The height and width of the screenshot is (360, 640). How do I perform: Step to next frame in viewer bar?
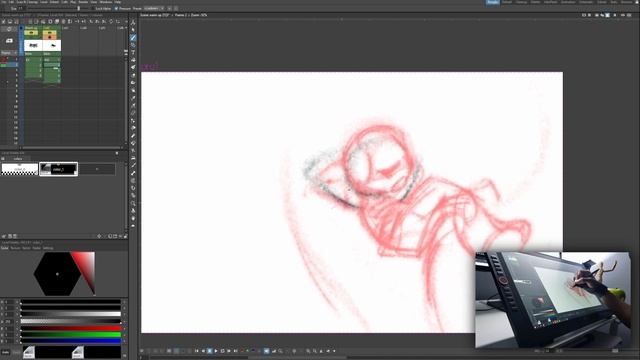(229, 351)
